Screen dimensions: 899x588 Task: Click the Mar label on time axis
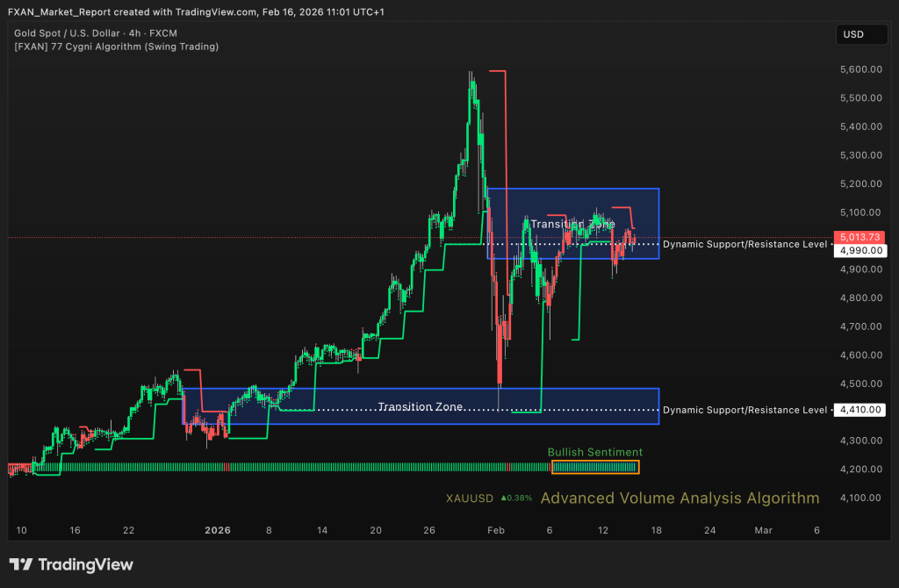click(763, 530)
